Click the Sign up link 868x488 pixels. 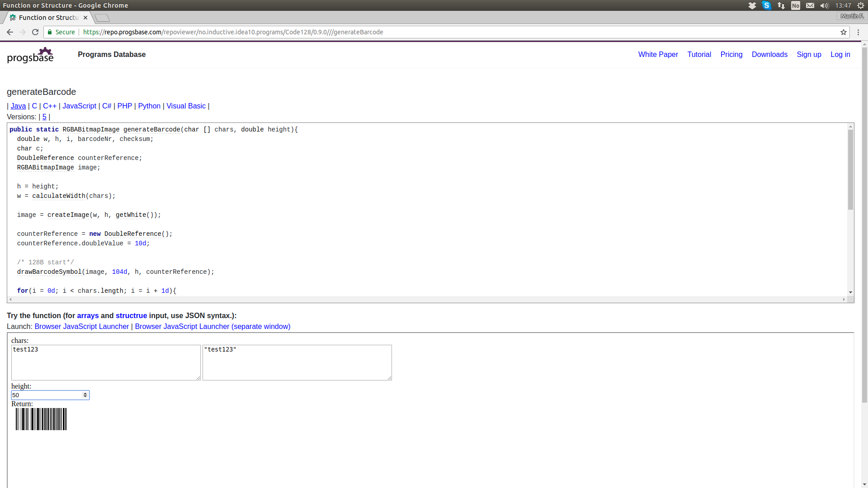(x=809, y=55)
